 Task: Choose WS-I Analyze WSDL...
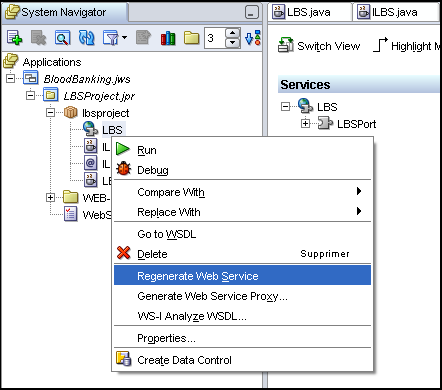coord(242,316)
